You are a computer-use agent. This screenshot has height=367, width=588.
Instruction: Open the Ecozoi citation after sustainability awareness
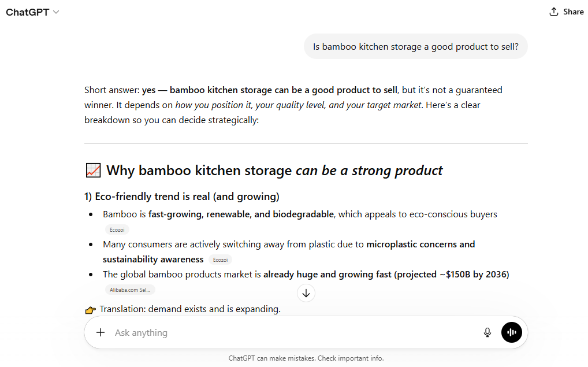(219, 260)
